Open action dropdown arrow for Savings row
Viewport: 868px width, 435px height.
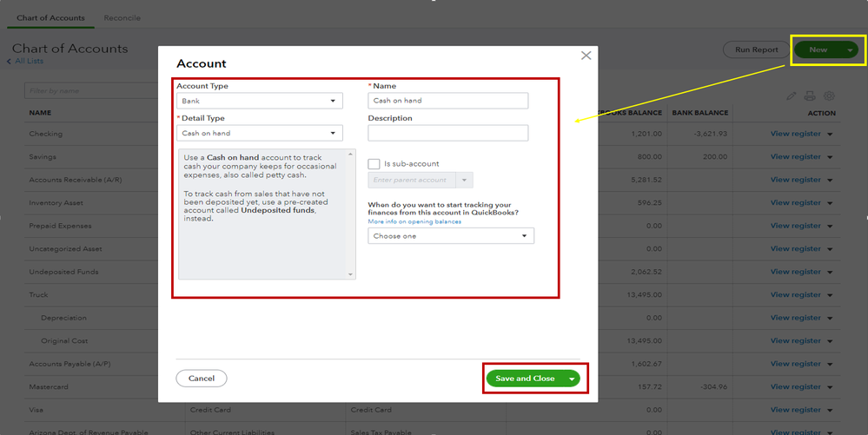coord(830,157)
